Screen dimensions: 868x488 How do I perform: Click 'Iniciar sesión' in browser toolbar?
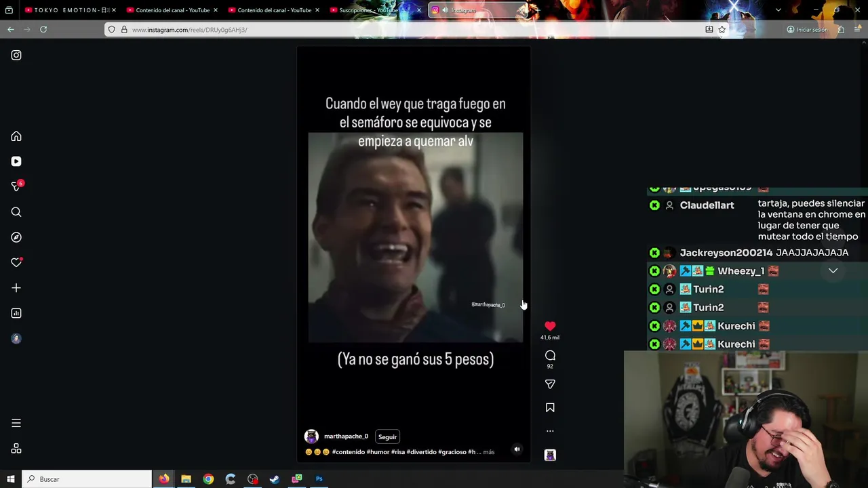coord(807,30)
